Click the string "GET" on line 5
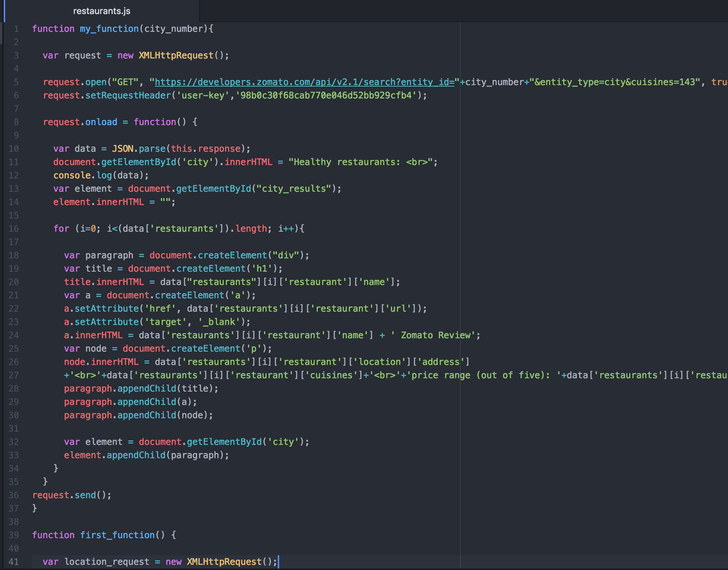 [x=126, y=82]
